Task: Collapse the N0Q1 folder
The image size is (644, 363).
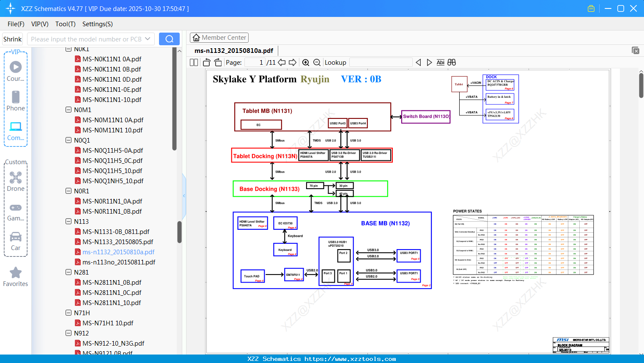Action: click(x=69, y=140)
